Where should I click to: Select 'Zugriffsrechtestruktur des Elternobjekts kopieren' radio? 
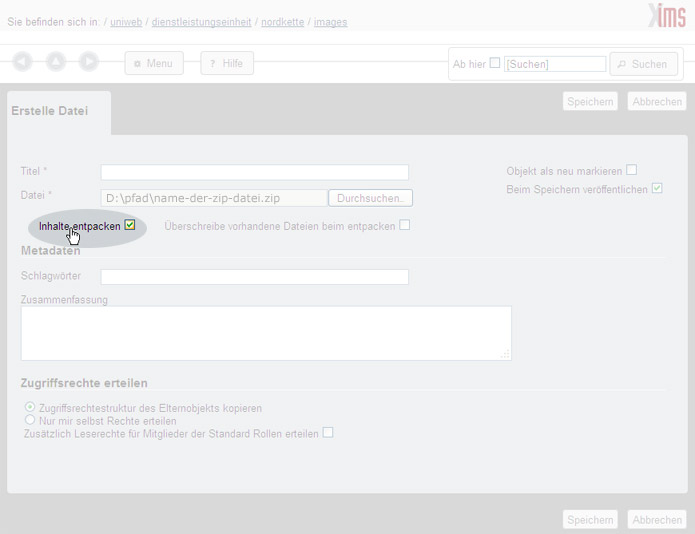30,406
